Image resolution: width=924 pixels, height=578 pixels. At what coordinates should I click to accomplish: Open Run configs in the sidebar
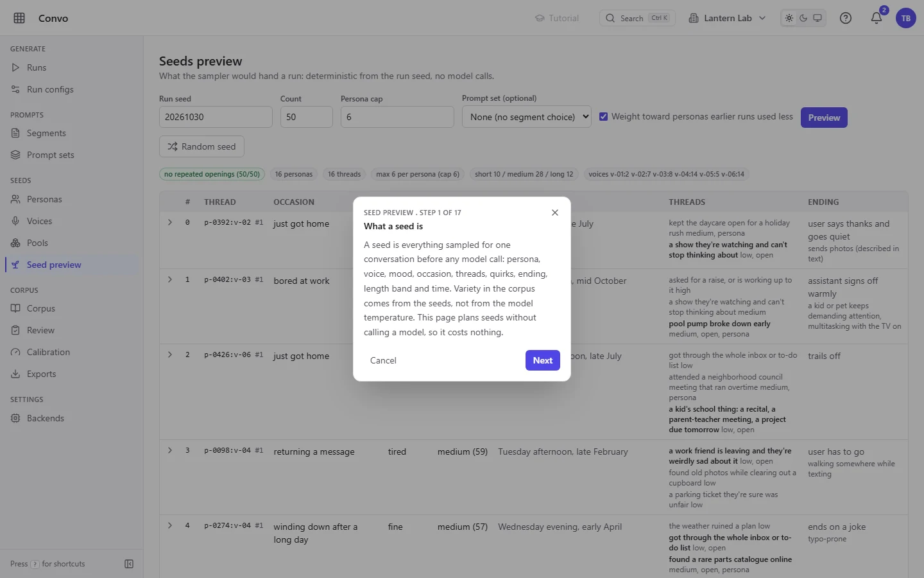pos(71,89)
